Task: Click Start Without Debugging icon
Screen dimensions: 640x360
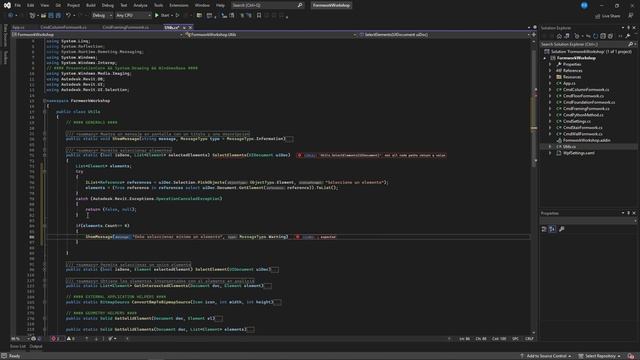Action: [x=178, y=16]
